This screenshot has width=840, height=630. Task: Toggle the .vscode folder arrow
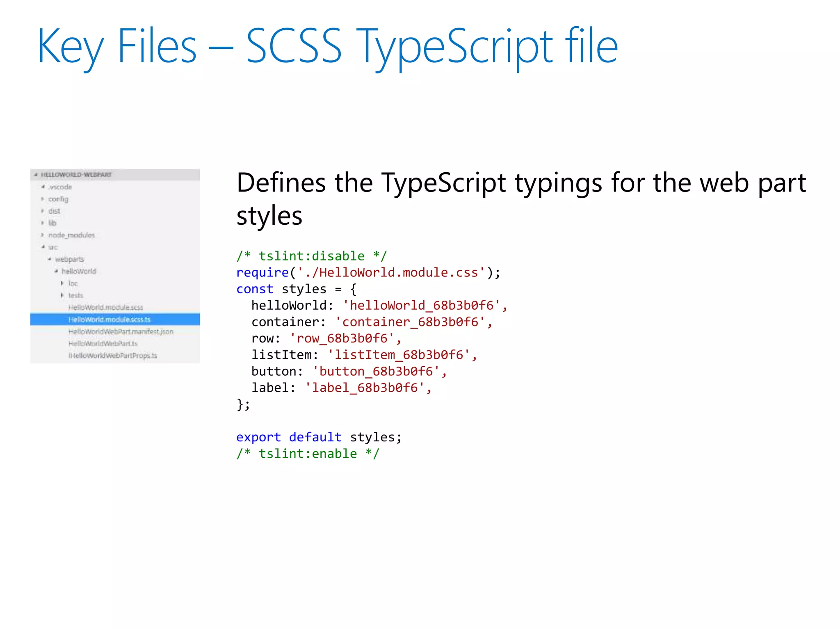(43, 187)
